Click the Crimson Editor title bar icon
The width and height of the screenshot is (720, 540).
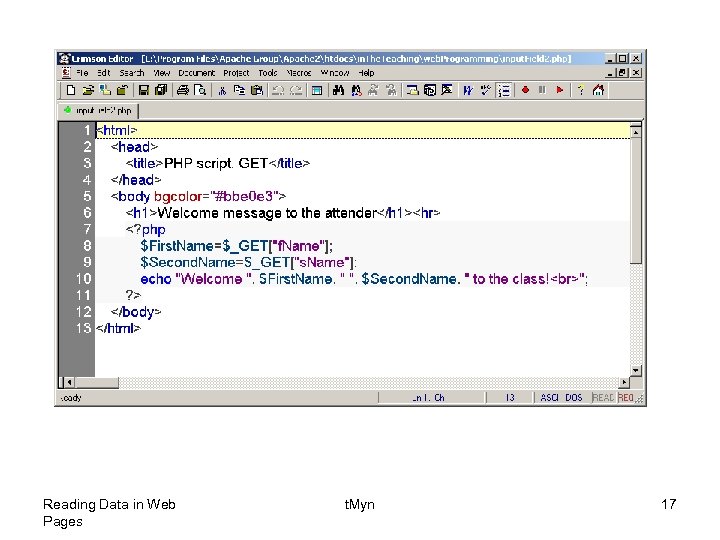click(x=64, y=58)
